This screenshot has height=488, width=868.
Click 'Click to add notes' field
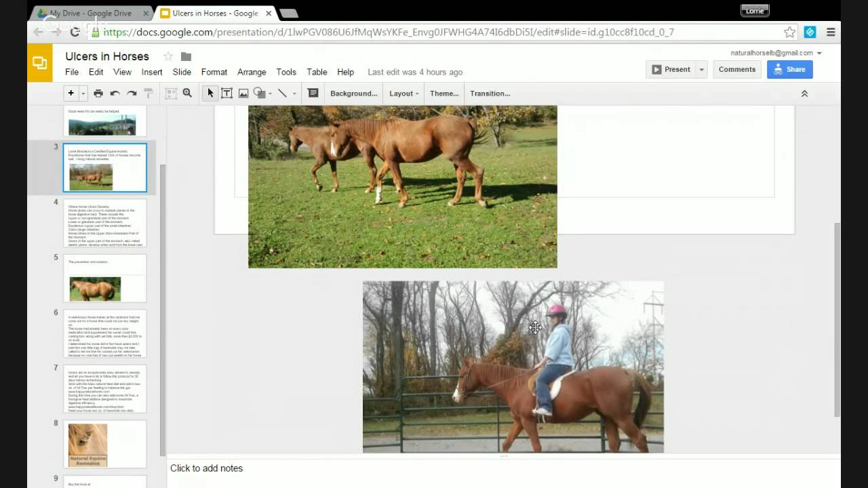206,468
